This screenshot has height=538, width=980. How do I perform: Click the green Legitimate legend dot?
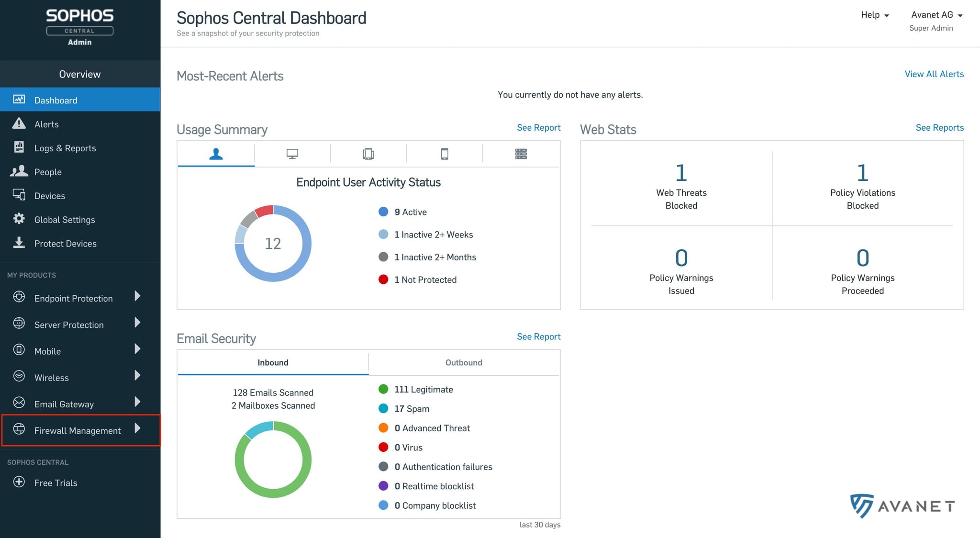click(x=383, y=389)
